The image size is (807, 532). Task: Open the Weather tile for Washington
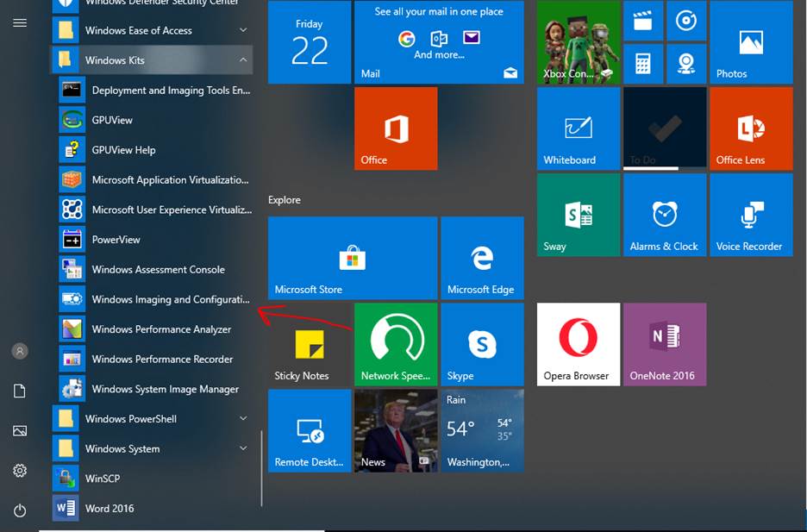click(x=482, y=431)
